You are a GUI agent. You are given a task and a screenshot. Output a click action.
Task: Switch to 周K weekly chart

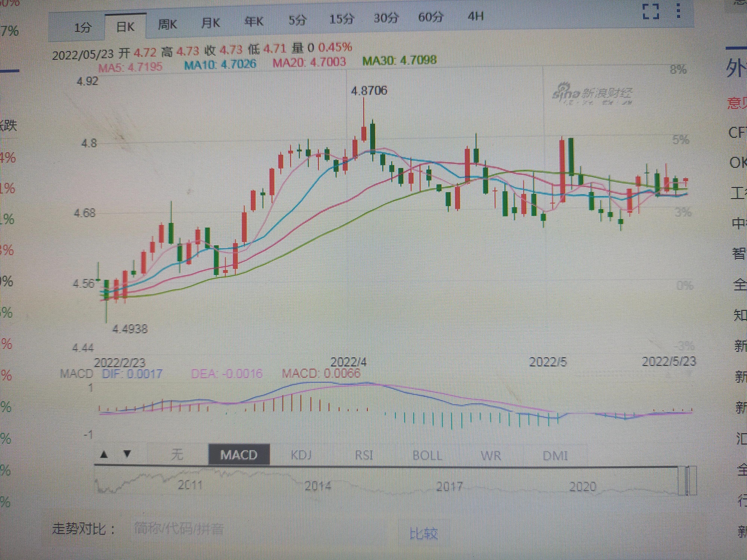pos(168,25)
